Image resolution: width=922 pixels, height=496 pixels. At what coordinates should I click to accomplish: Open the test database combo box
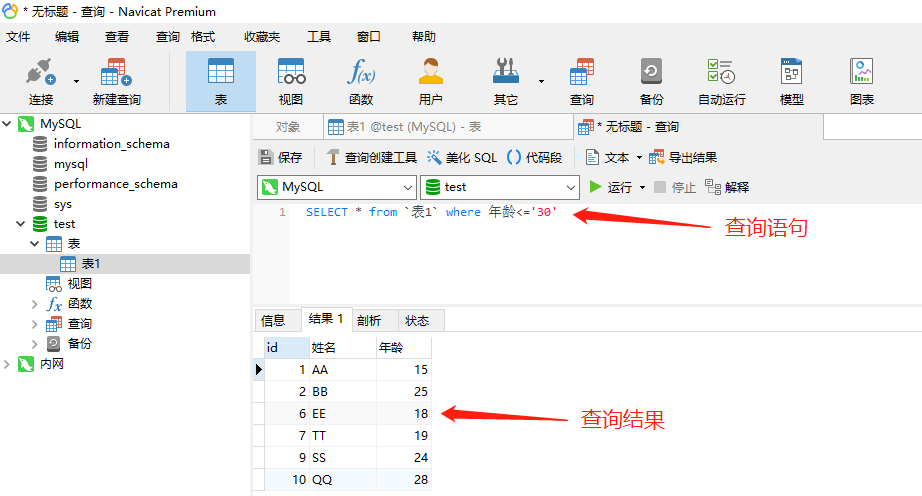500,187
